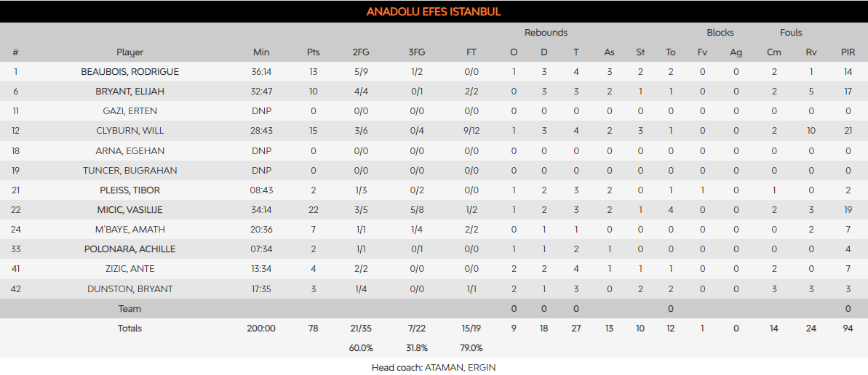The image size is (868, 375).
Task: Click MICIC, VASILIJE player name
Action: (130, 210)
